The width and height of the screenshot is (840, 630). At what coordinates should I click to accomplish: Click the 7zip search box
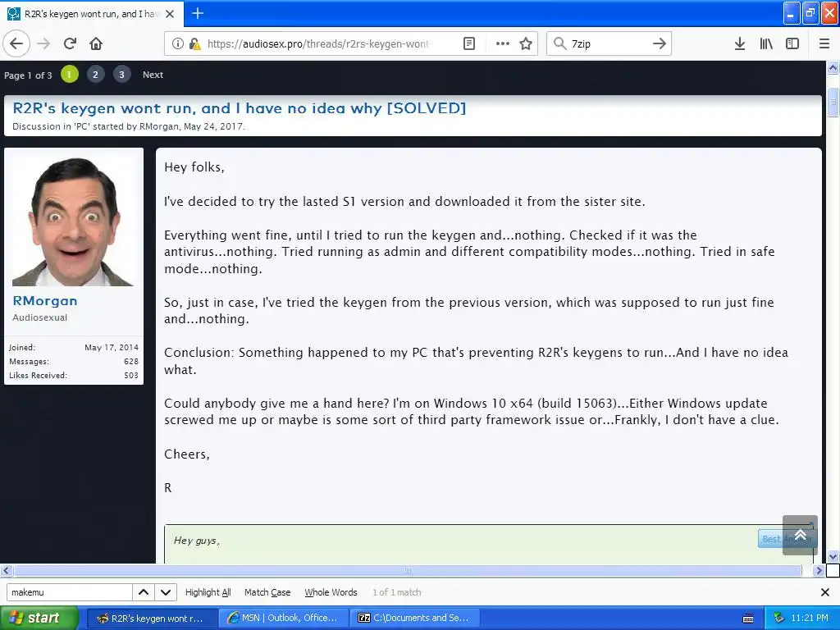pos(609,43)
